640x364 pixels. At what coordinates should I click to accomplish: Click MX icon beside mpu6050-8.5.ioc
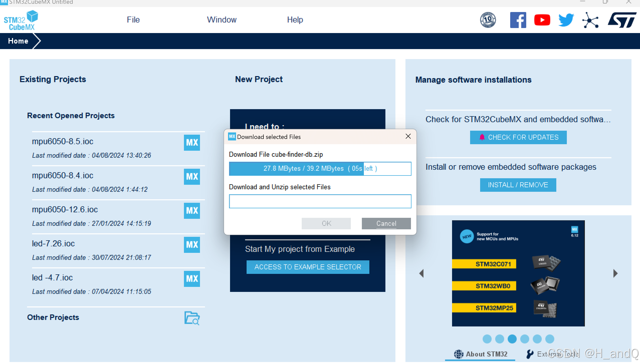click(x=192, y=143)
